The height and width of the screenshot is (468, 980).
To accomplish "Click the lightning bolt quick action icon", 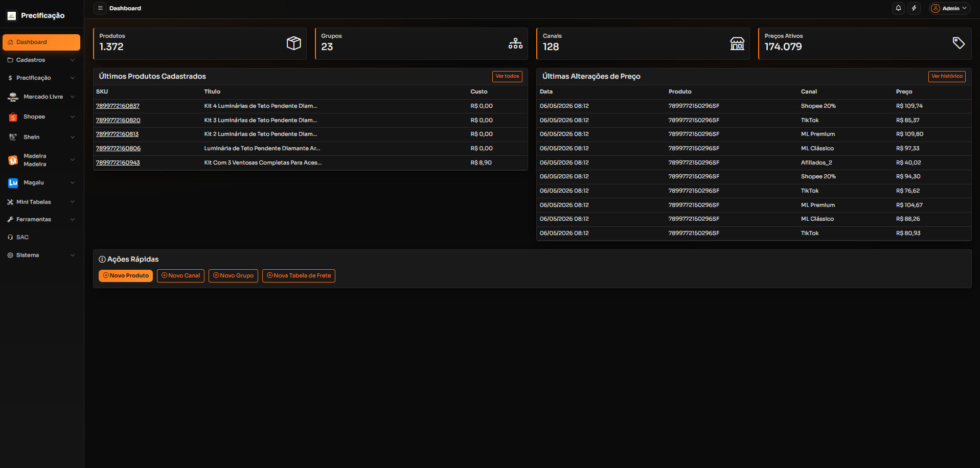I will point(914,8).
